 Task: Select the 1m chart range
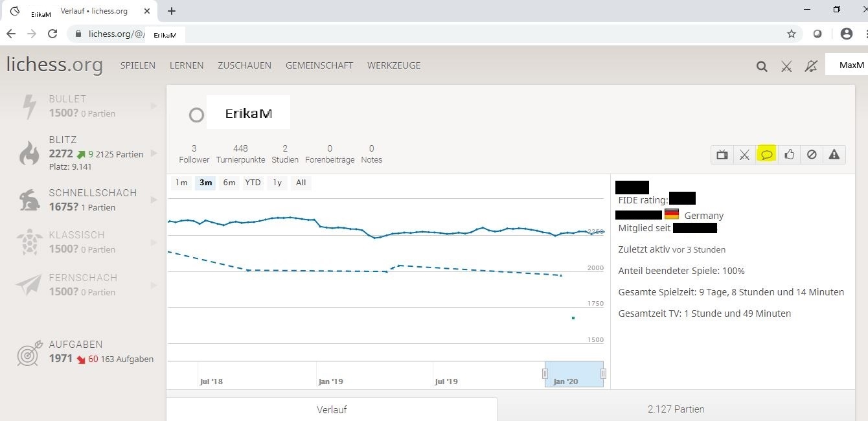[x=181, y=183]
